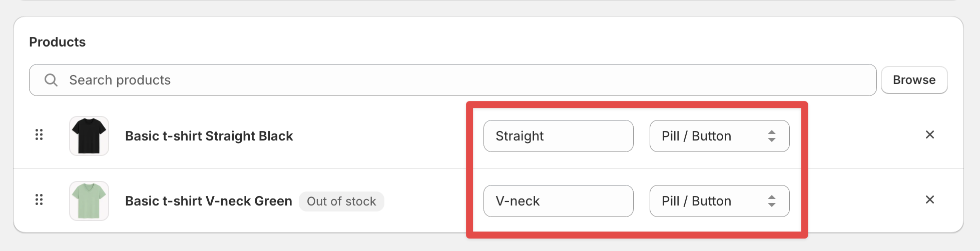The height and width of the screenshot is (251, 980).
Task: Select the Basic t-shirt V-neck Green title
Action: pyautogui.click(x=208, y=201)
